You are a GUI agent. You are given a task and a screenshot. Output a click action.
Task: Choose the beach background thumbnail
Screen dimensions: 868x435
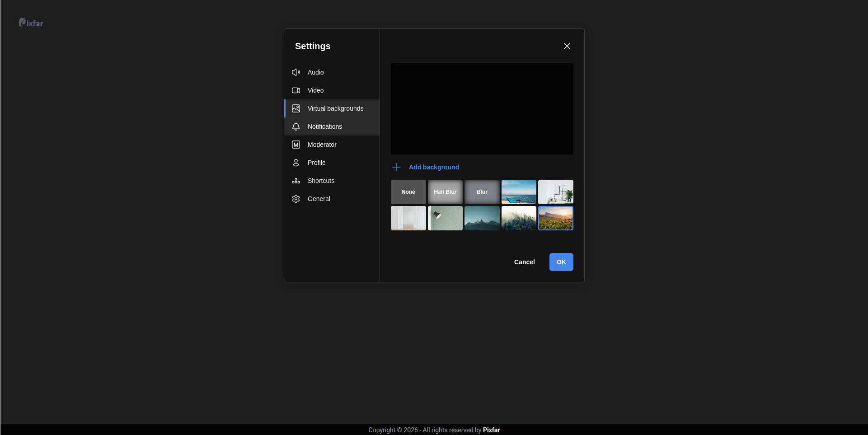(518, 192)
